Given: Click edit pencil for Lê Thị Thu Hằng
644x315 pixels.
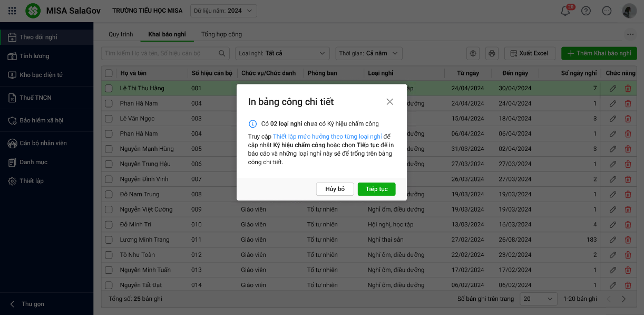Looking at the screenshot, I should coord(612,89).
